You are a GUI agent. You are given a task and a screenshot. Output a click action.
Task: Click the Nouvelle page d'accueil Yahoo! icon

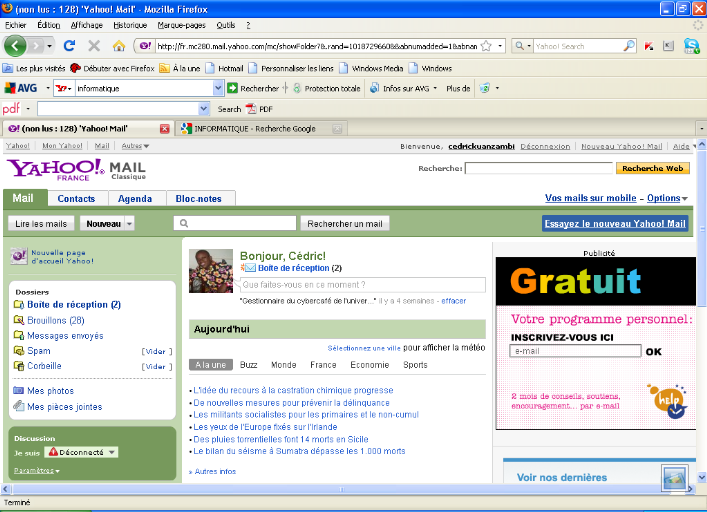(19, 256)
